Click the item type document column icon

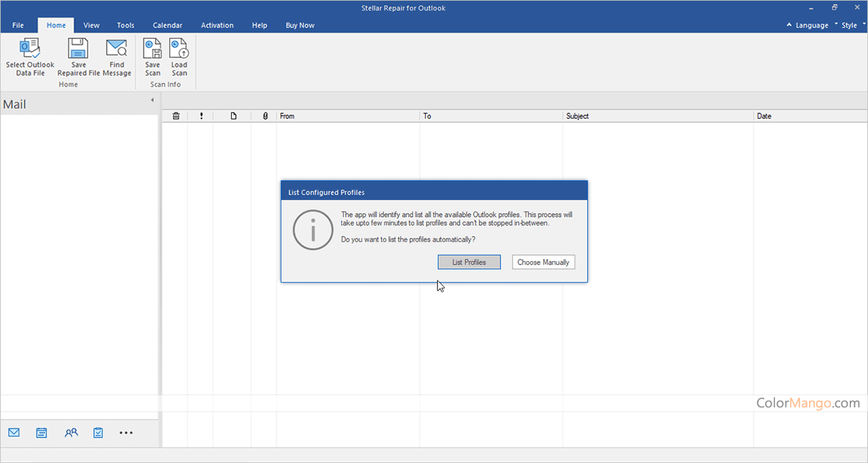pyautogui.click(x=233, y=116)
